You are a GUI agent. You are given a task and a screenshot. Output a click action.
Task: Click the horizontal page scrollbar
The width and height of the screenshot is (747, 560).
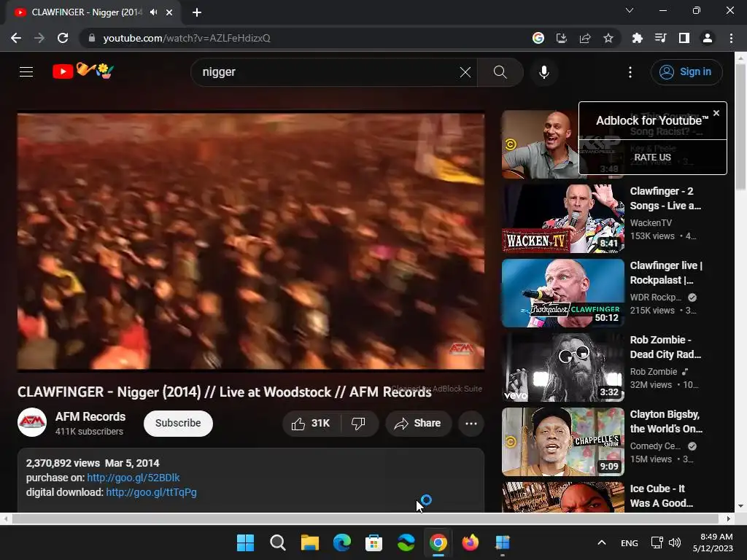366,518
